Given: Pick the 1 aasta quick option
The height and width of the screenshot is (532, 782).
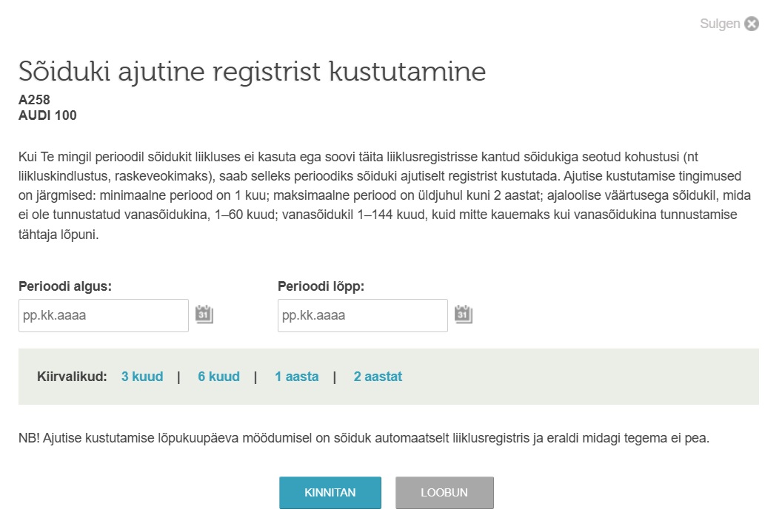Looking at the screenshot, I should tap(296, 377).
